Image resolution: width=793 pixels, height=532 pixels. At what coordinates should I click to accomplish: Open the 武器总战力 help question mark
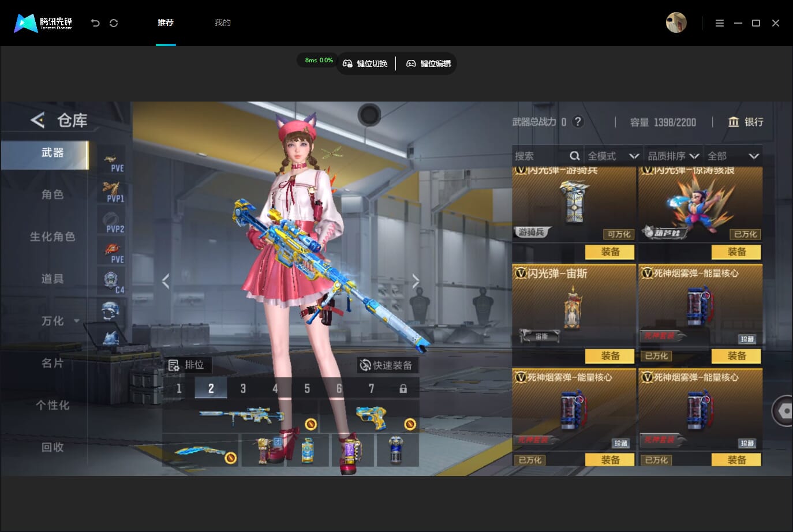577,122
